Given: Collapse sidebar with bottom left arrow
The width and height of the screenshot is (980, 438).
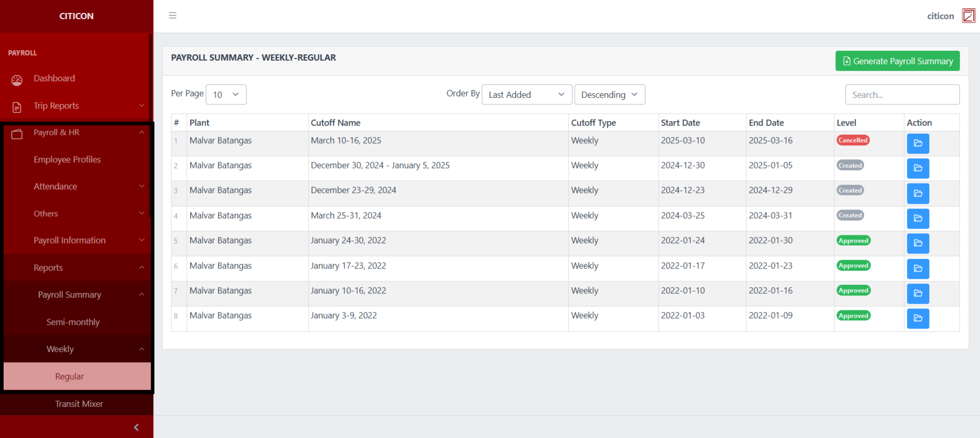Looking at the screenshot, I should tap(136, 427).
